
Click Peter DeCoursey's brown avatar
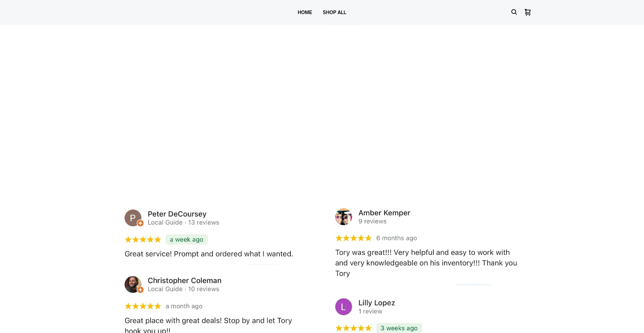(x=133, y=218)
